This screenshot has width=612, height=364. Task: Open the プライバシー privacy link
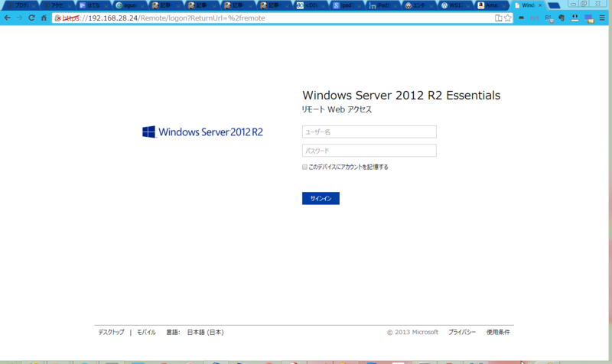462,333
